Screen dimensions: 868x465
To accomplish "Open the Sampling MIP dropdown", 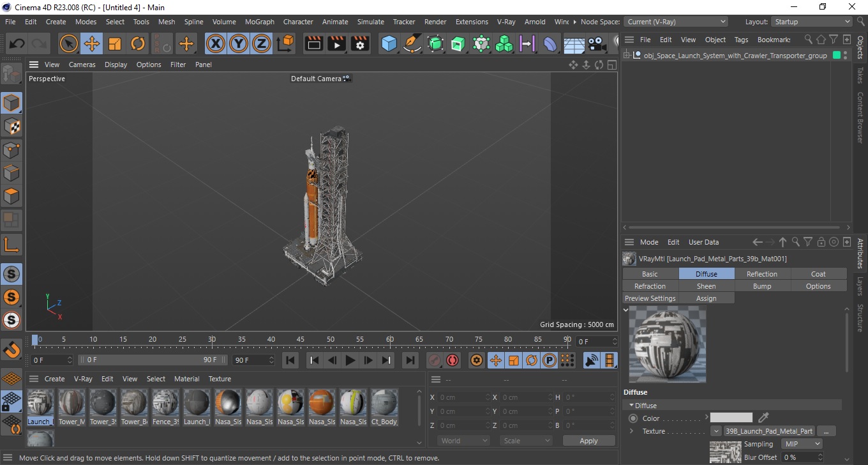I will point(802,444).
